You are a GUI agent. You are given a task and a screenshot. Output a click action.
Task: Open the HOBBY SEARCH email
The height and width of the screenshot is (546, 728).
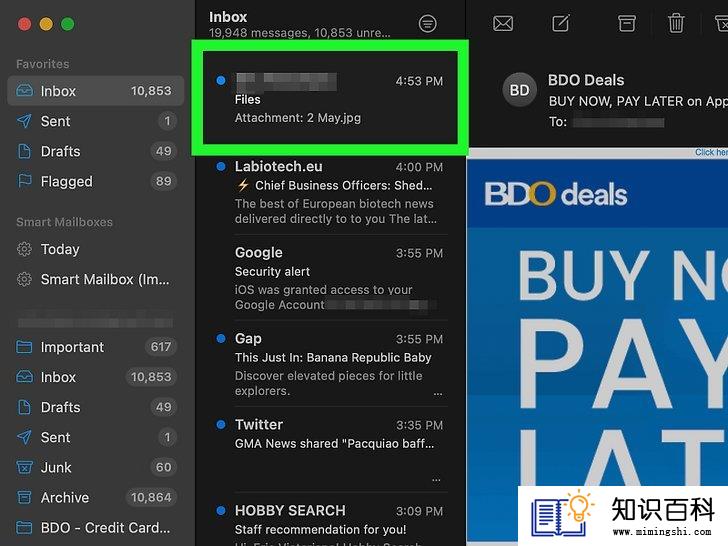point(330,522)
